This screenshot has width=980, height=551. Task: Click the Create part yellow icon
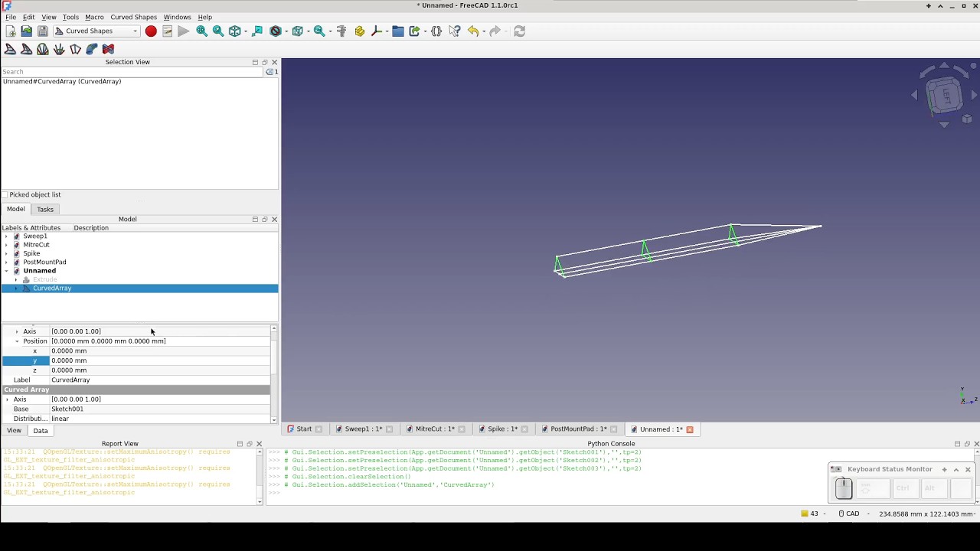[359, 31]
